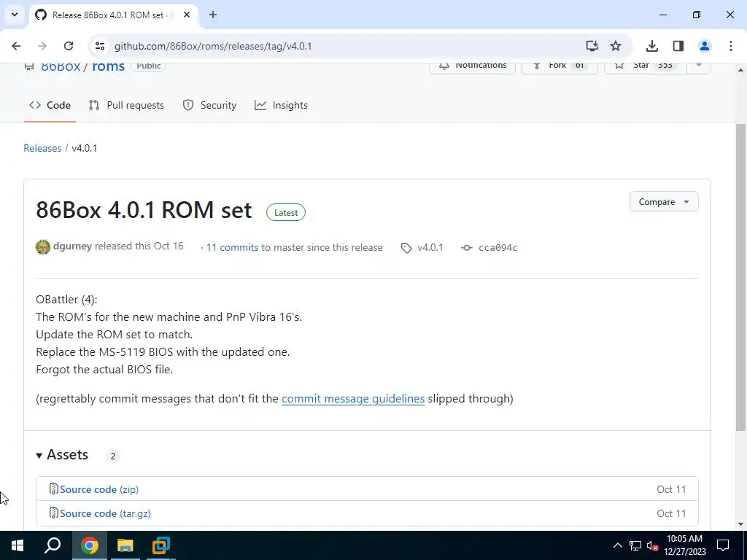The width and height of the screenshot is (747, 560).
Task: Click the commit icon beside cca094c
Action: tap(467, 248)
